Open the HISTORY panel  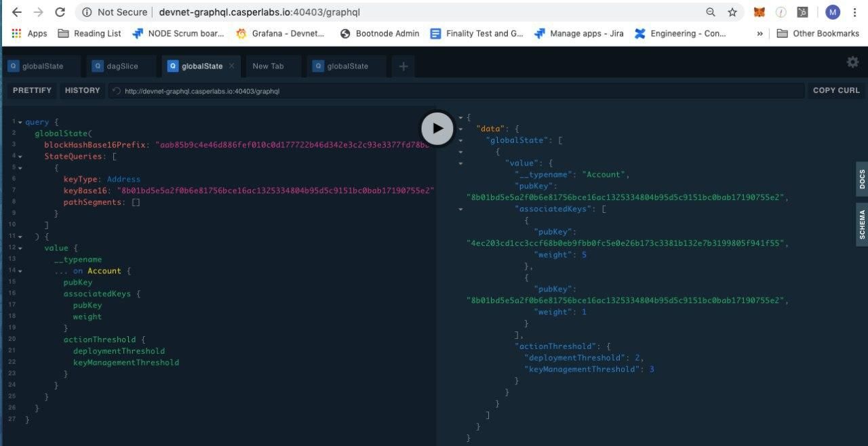[x=83, y=90]
